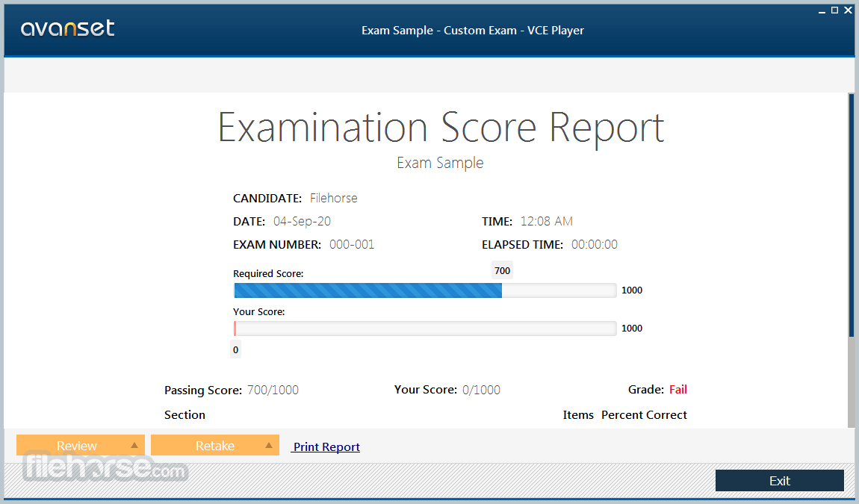Open the Print Report link
Viewport: 859px width, 504px height.
[326, 447]
